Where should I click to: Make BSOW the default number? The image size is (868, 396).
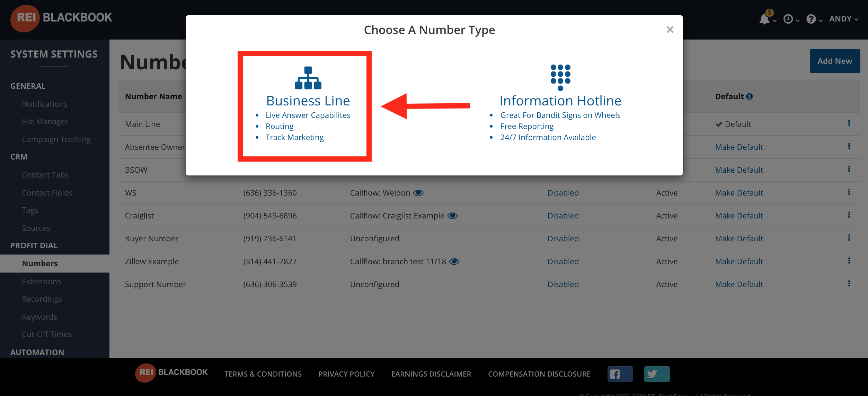(739, 170)
